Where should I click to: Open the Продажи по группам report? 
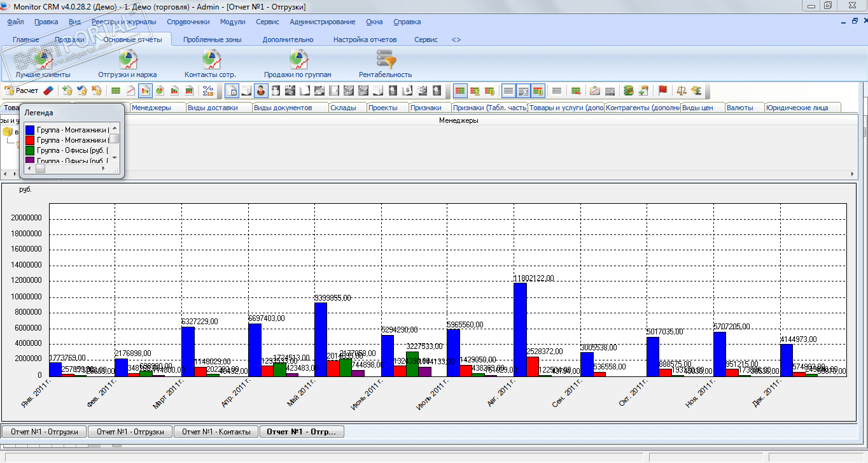297,61
